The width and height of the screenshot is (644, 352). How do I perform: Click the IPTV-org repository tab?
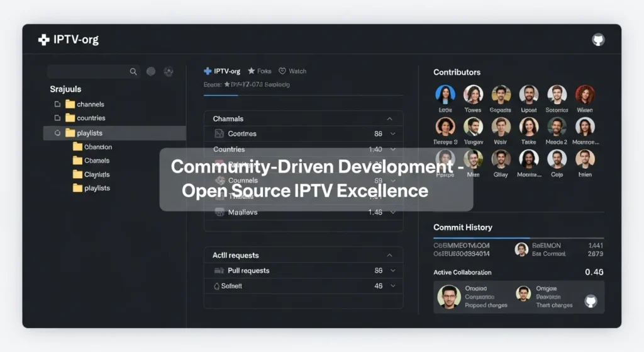coord(222,71)
